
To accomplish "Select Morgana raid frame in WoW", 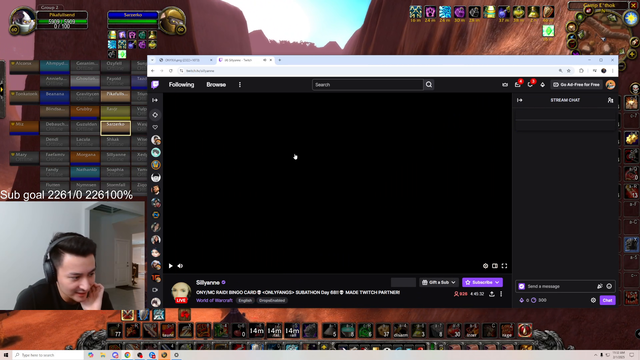I will (85, 158).
